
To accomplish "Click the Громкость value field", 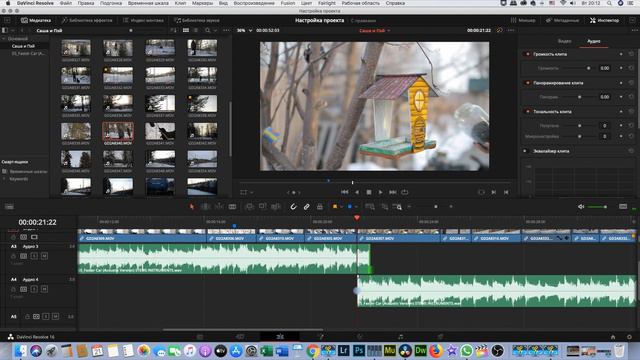I will click(x=604, y=68).
